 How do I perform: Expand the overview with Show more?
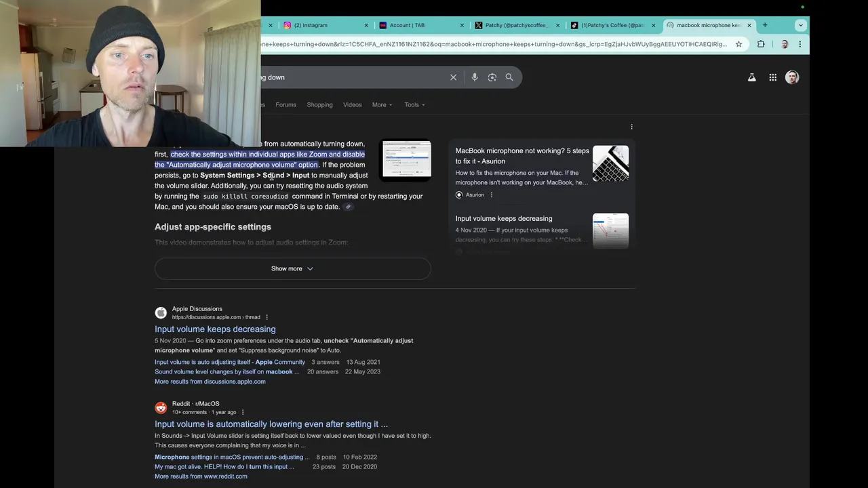coord(292,268)
